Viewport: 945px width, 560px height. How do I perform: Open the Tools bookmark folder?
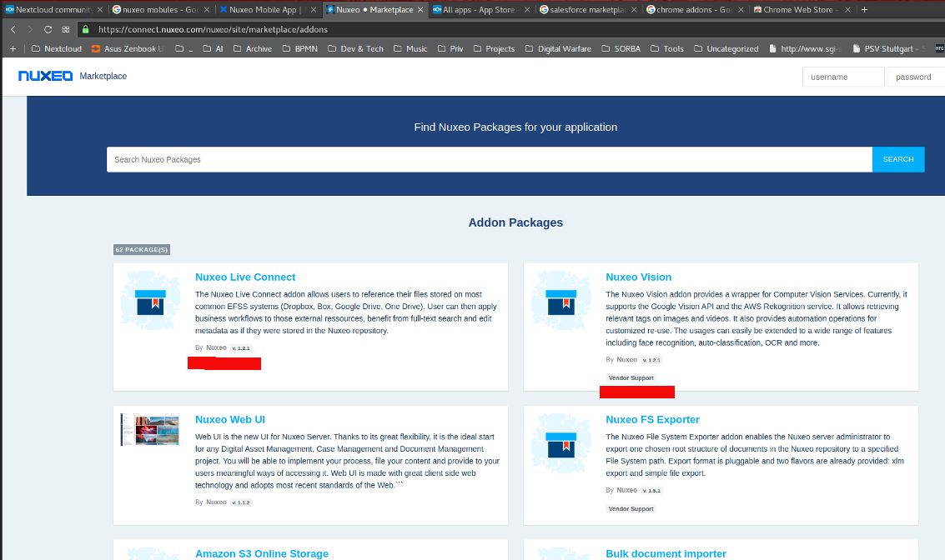[x=667, y=49]
